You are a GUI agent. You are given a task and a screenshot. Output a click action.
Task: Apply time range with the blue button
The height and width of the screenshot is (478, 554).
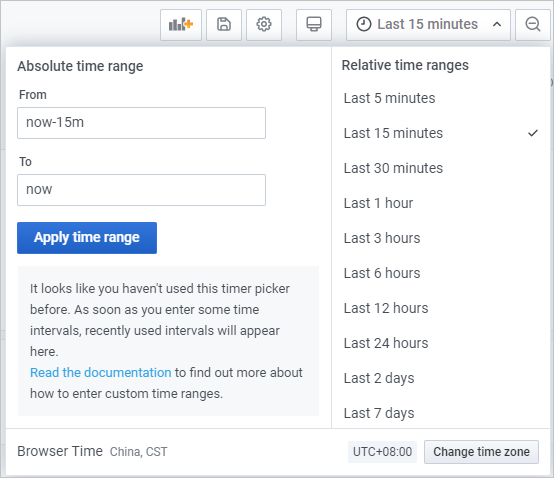[87, 238]
